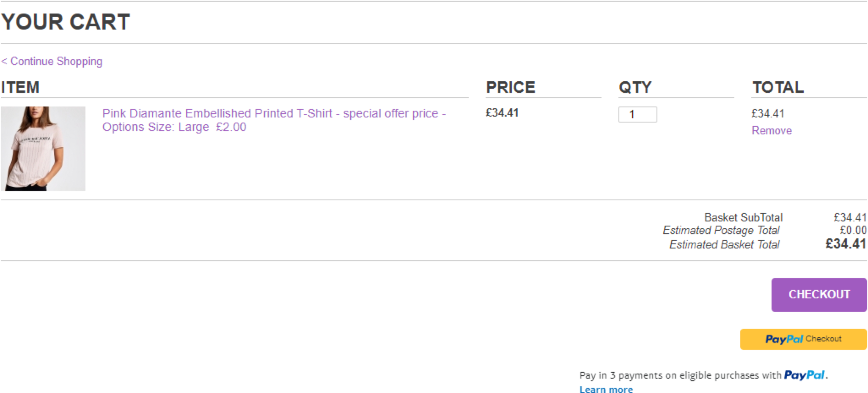This screenshot has height=393, width=868.
Task: Click the line total above the Remove link
Action: click(768, 114)
